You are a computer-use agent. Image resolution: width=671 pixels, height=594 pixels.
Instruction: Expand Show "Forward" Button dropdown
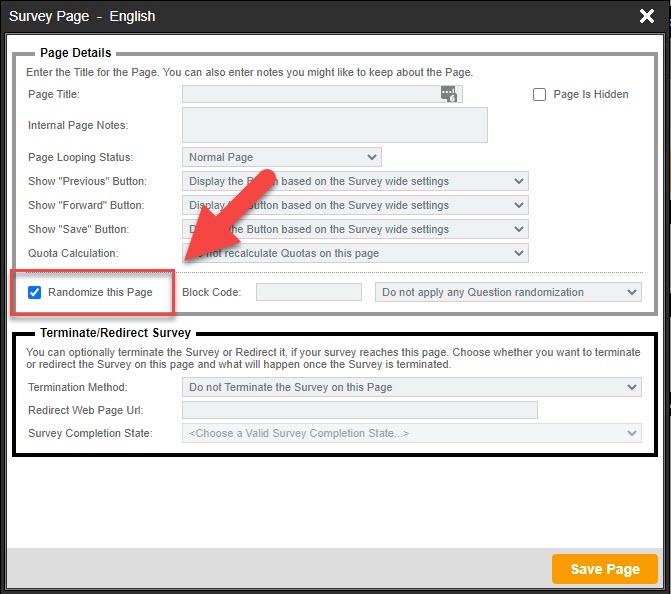(x=355, y=205)
